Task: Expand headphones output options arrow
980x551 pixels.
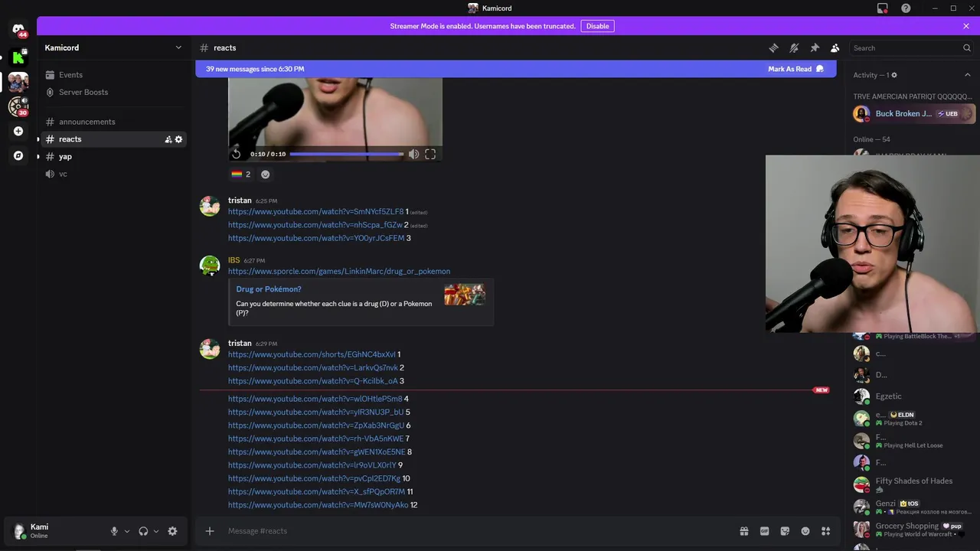Action: click(x=156, y=531)
